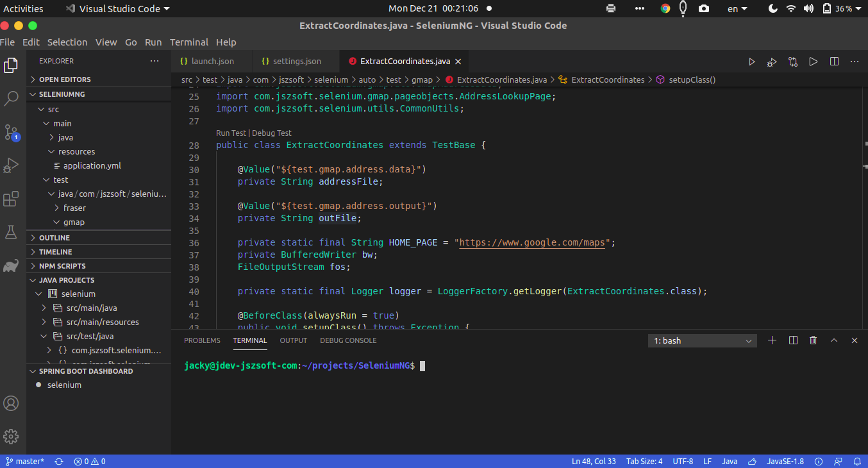
Task: Open the notifications bell in the status bar
Action: pos(857,461)
